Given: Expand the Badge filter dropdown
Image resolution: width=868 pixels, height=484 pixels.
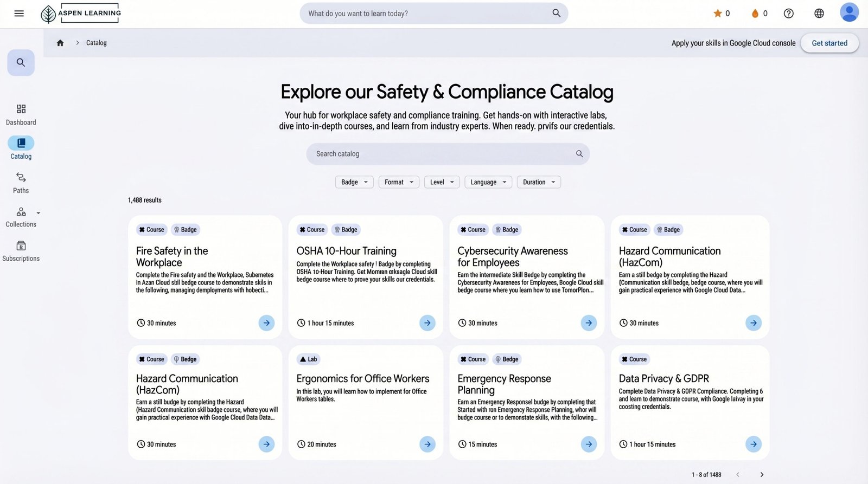Looking at the screenshot, I should click(354, 182).
